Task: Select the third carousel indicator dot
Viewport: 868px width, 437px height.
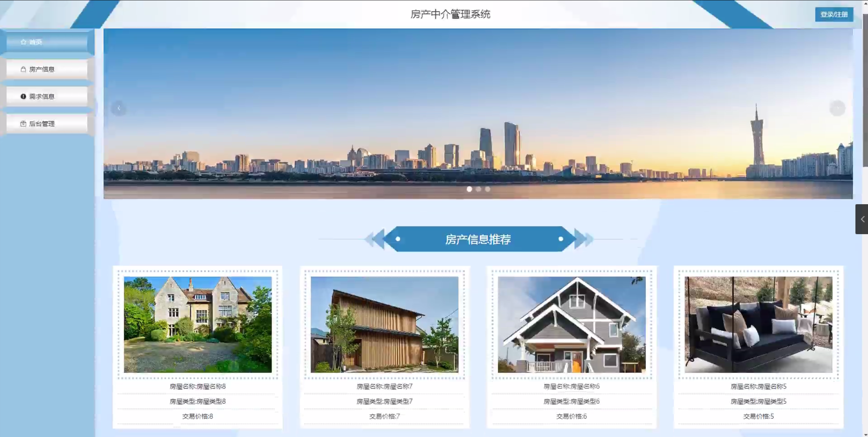Action: [x=488, y=189]
